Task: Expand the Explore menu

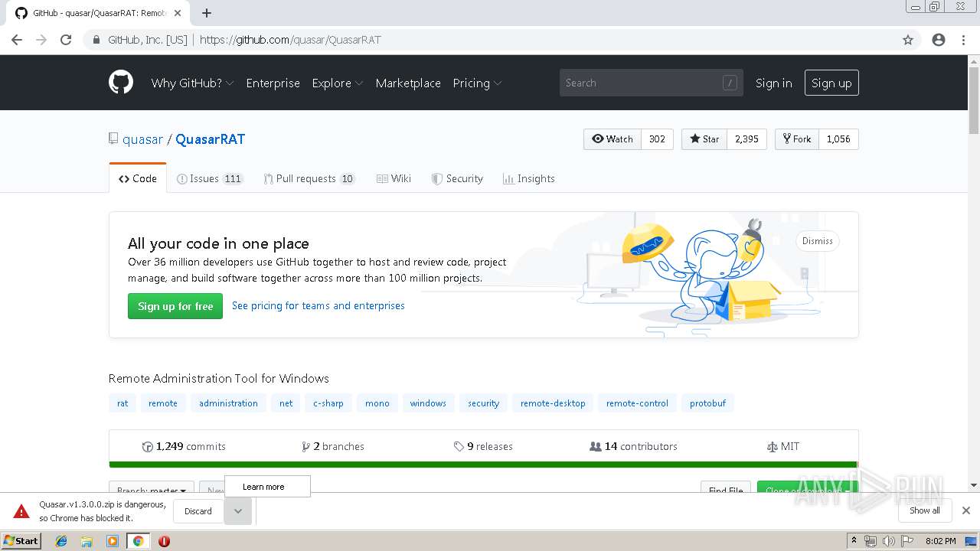Action: [x=337, y=83]
